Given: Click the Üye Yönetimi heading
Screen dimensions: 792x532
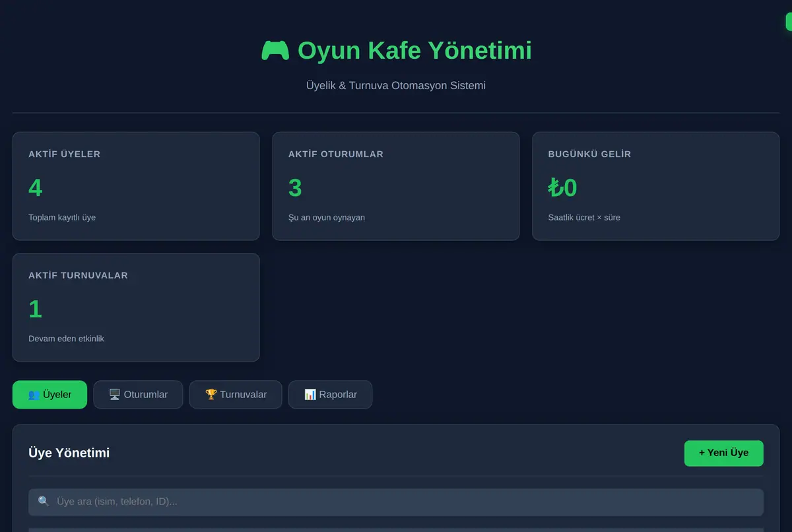Looking at the screenshot, I should coord(69,453).
